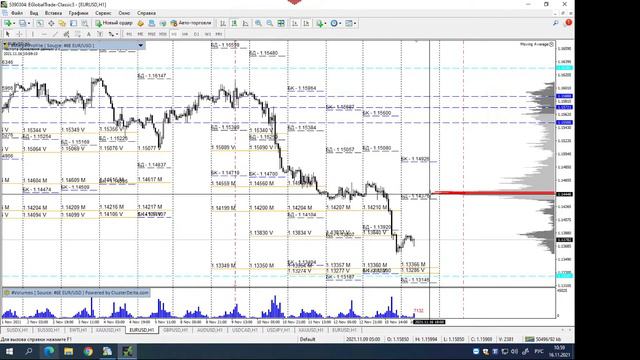Open the chart indicator header dropdown
This screenshot has width=640, height=360.
coord(140,45)
